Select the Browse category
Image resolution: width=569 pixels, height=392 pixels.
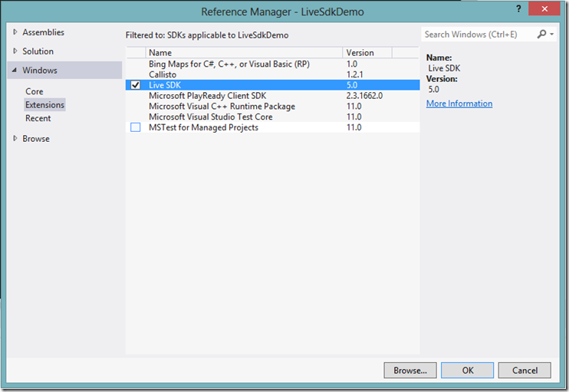point(36,139)
